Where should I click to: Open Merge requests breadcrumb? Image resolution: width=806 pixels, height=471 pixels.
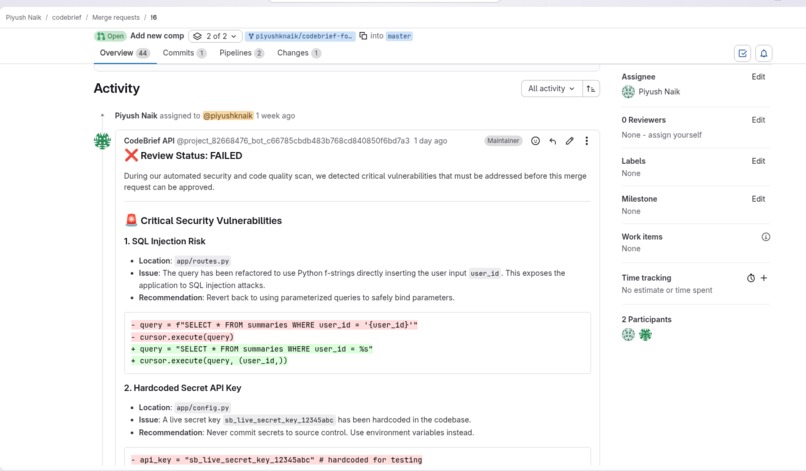pos(116,17)
